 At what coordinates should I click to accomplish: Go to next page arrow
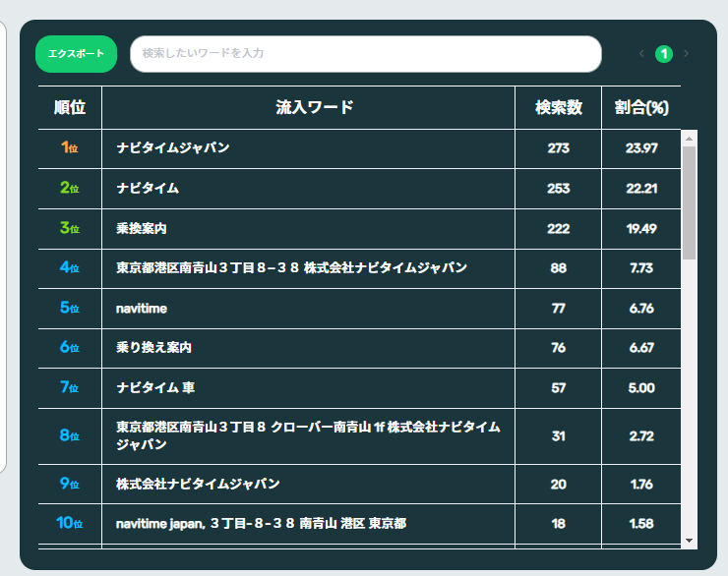[687, 54]
